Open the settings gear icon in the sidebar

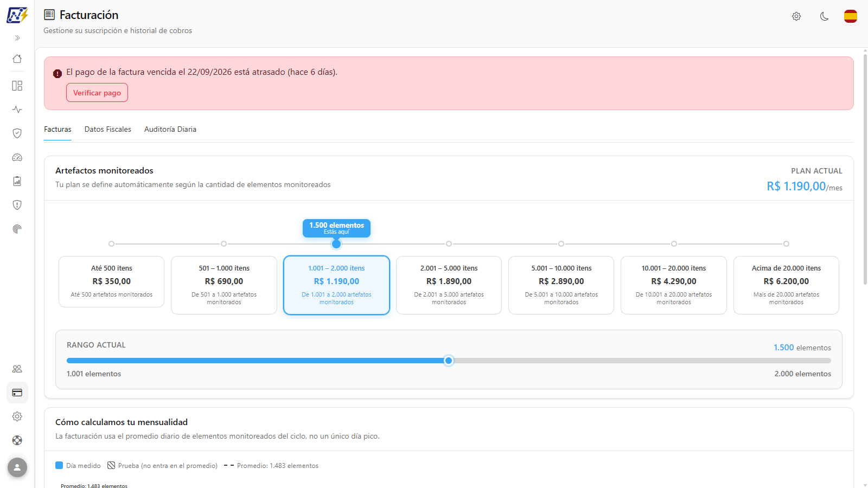coord(17,416)
